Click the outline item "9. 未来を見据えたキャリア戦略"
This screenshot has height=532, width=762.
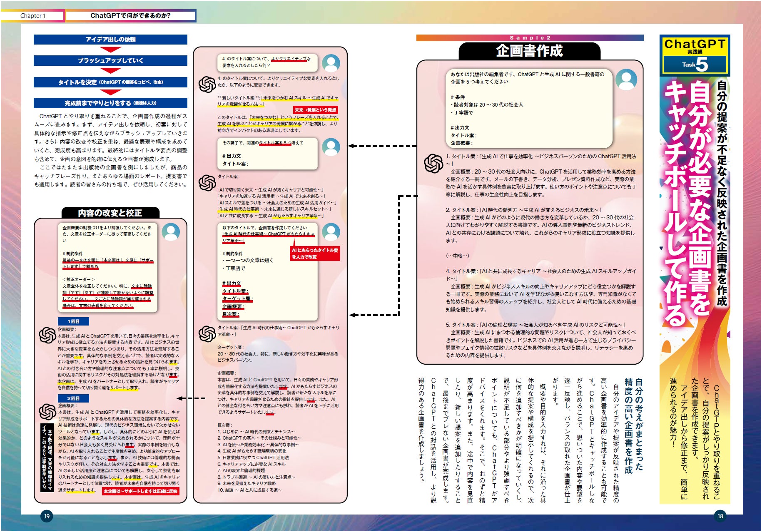tap(247, 483)
